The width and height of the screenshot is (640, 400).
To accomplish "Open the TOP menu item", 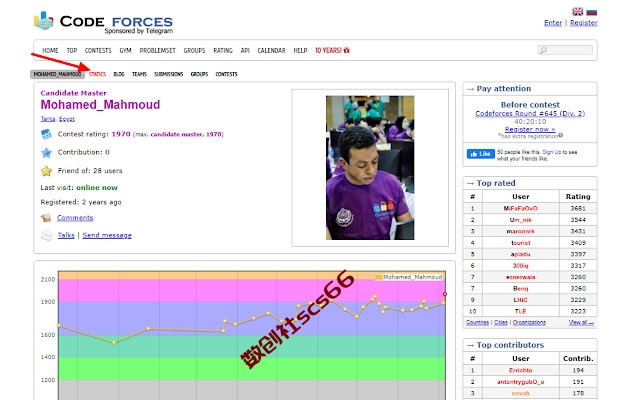I will (72, 51).
